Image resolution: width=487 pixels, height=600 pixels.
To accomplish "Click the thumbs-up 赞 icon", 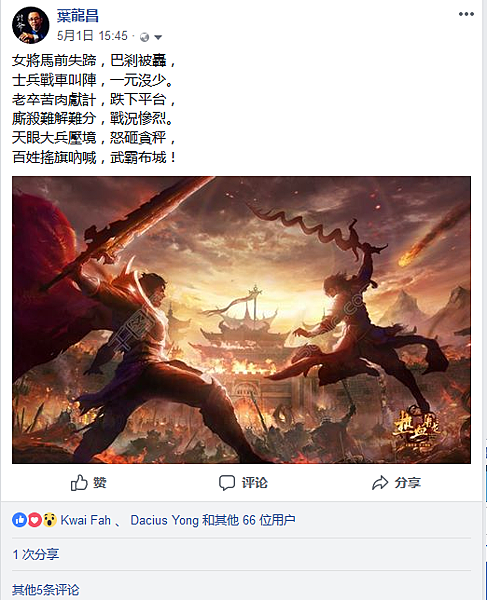I will click(x=79, y=483).
